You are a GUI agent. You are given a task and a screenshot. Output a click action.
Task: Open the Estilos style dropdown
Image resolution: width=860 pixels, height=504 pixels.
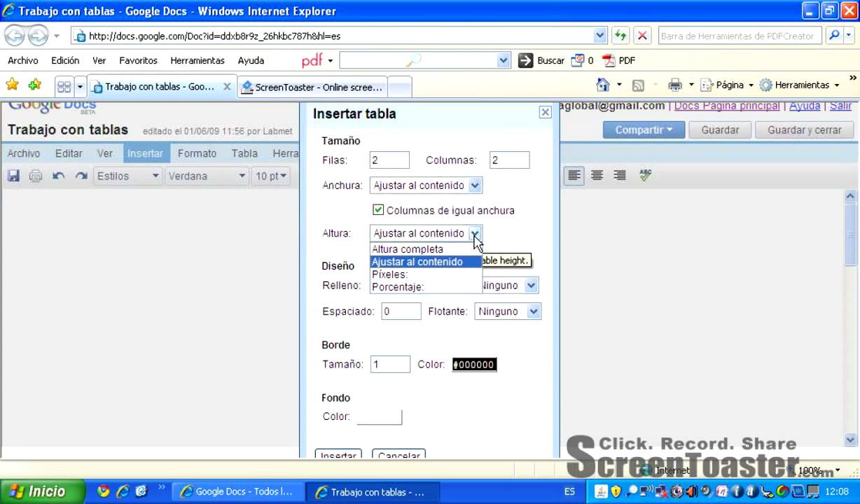pos(128,176)
